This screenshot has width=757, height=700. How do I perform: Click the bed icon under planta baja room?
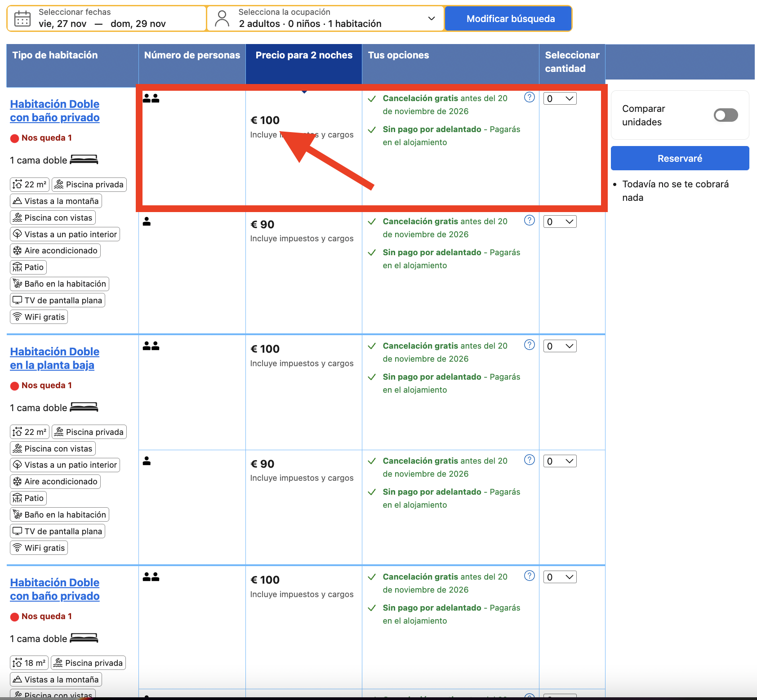pos(84,407)
